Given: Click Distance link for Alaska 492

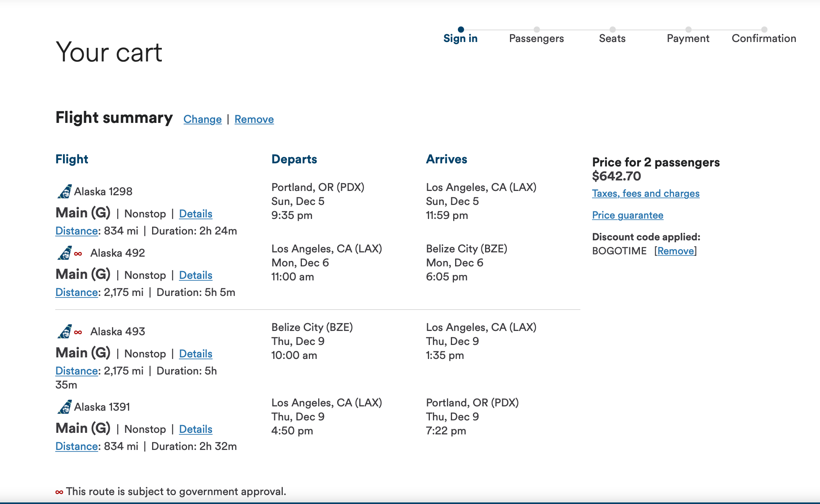Looking at the screenshot, I should (x=77, y=292).
